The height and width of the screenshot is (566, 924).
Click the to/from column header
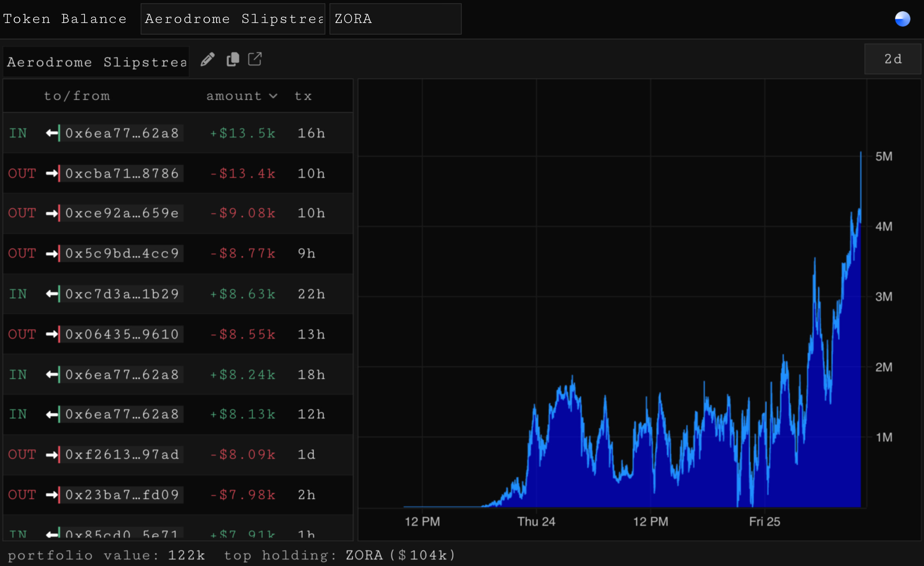pyautogui.click(x=77, y=96)
